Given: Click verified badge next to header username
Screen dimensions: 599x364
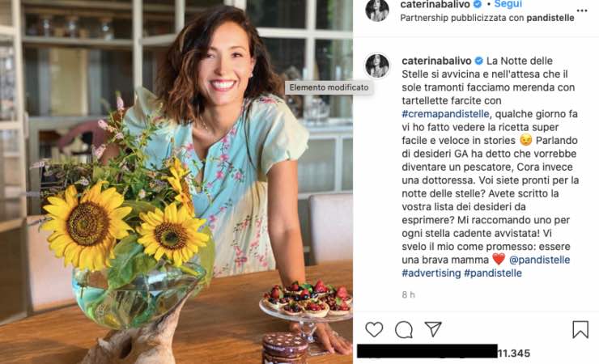Looking at the screenshot, I should coord(477,4).
